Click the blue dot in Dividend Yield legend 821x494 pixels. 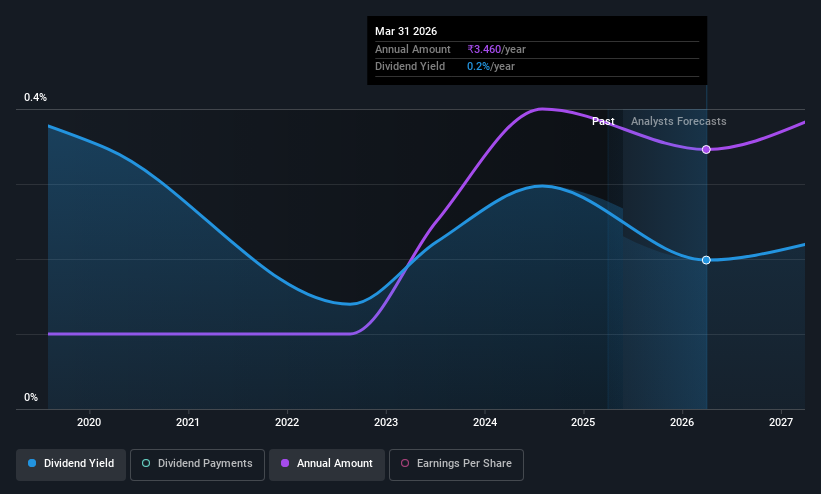pyautogui.click(x=32, y=464)
